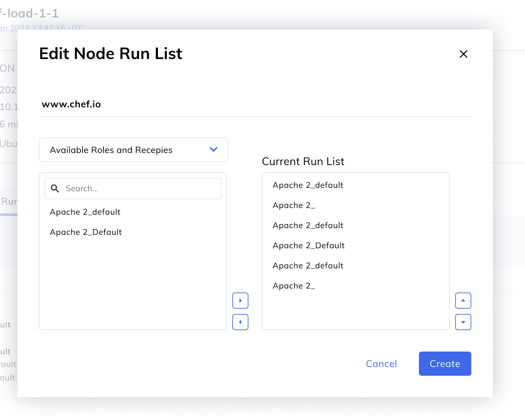Select Apache 2_Default from Current Run List

[308, 245]
